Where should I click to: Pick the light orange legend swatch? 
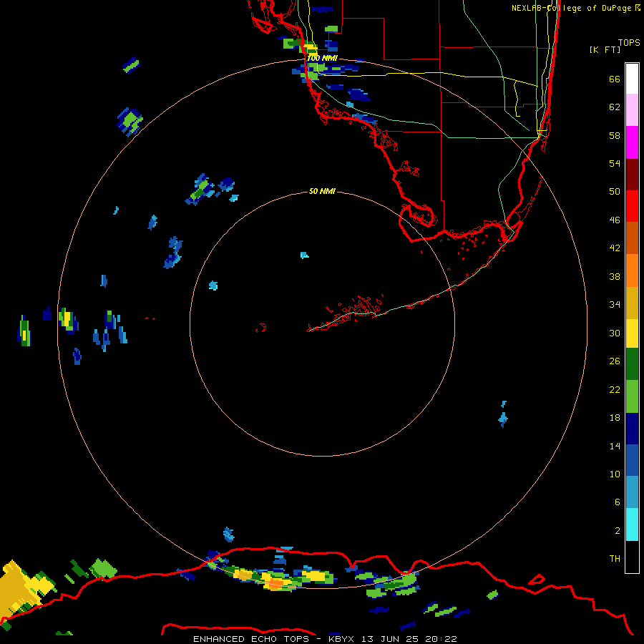[x=632, y=270]
